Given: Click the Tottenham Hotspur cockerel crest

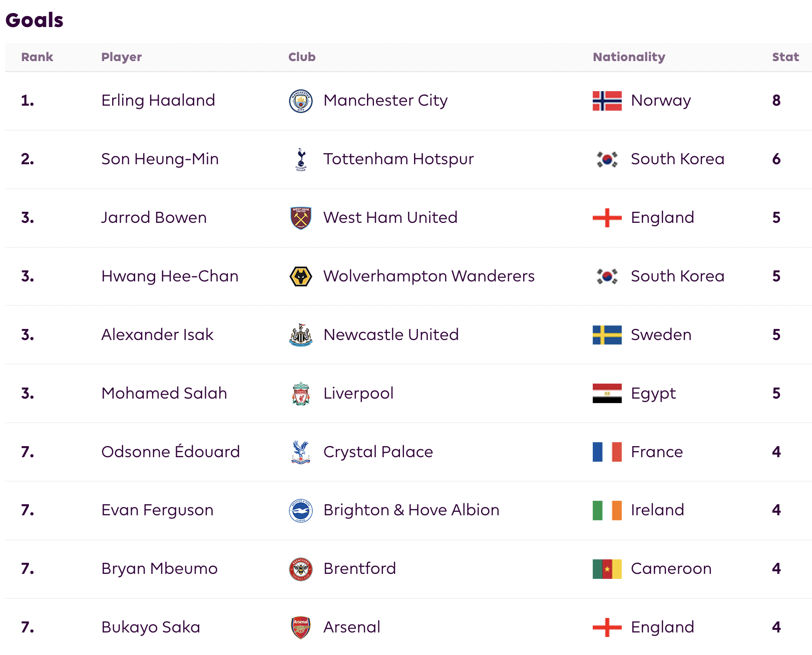Looking at the screenshot, I should (x=301, y=159).
